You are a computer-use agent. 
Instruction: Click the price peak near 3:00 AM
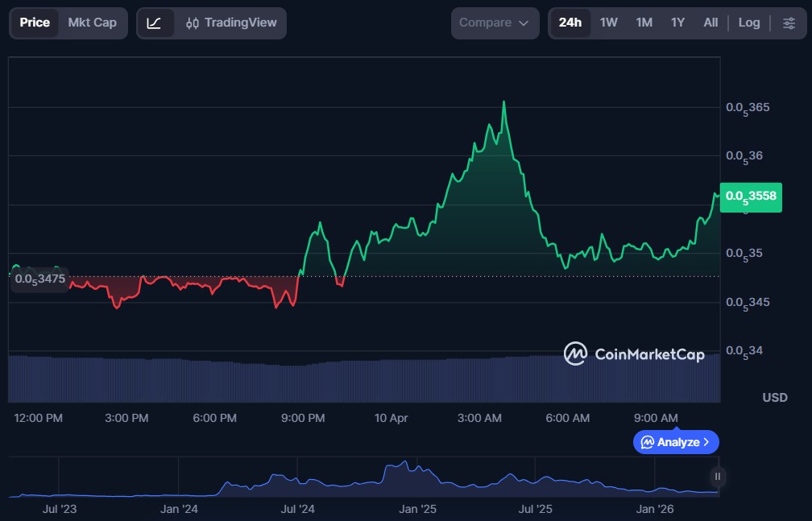pyautogui.click(x=503, y=102)
